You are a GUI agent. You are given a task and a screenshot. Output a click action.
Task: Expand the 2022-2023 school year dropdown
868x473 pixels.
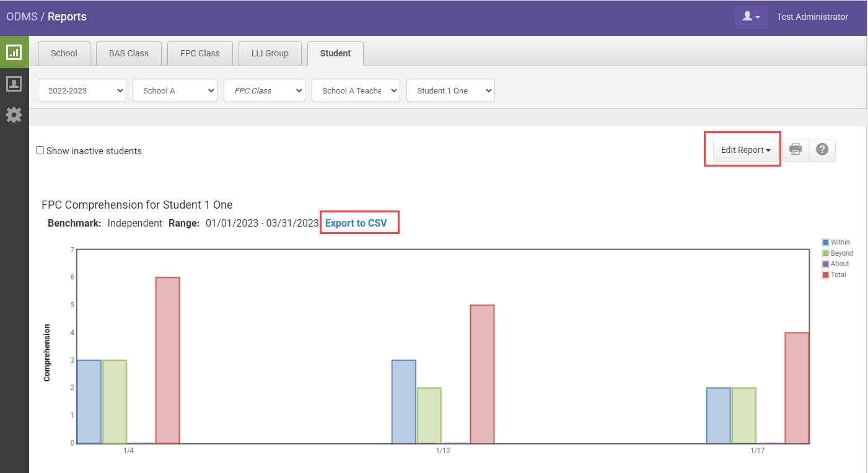(x=82, y=90)
